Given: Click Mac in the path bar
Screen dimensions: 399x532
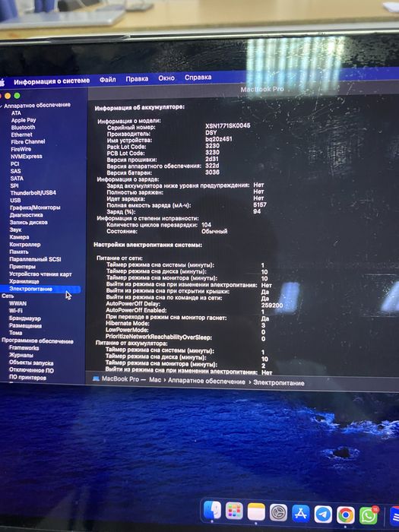Looking at the screenshot, I should coord(155,380).
